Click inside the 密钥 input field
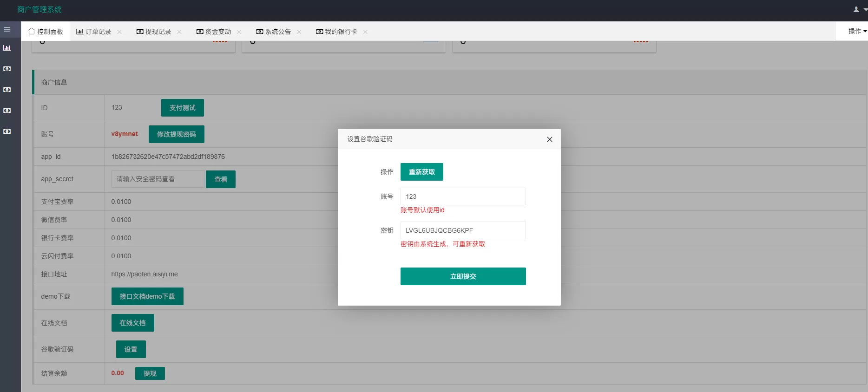868x392 pixels. pyautogui.click(x=463, y=230)
